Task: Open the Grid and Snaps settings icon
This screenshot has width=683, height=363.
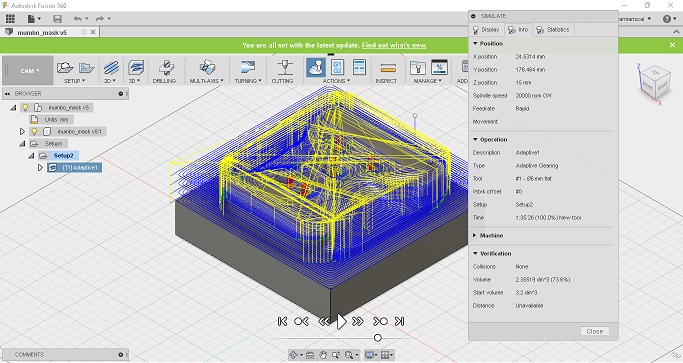Action: click(386, 355)
